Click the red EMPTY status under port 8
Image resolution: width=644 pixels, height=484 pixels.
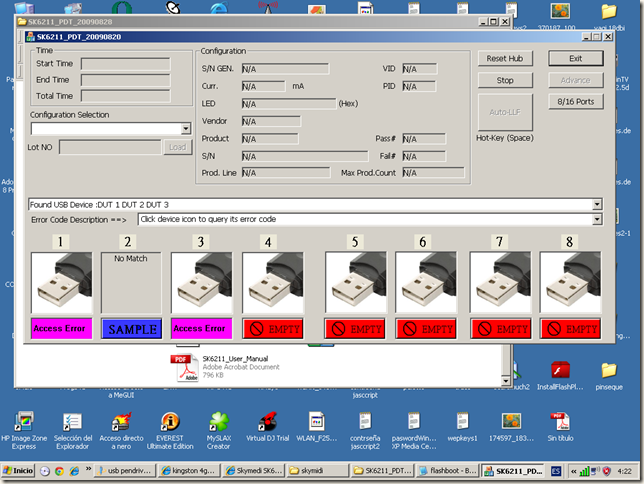tap(570, 329)
